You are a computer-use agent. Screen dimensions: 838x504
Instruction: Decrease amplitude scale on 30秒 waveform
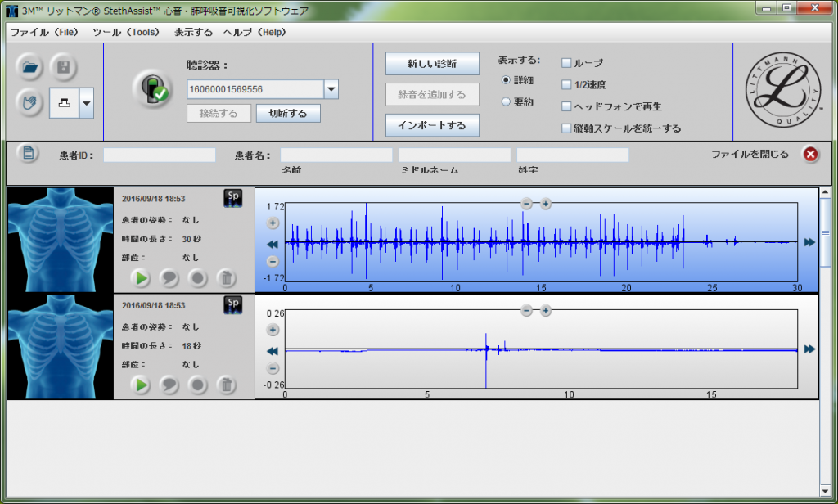pos(273,261)
